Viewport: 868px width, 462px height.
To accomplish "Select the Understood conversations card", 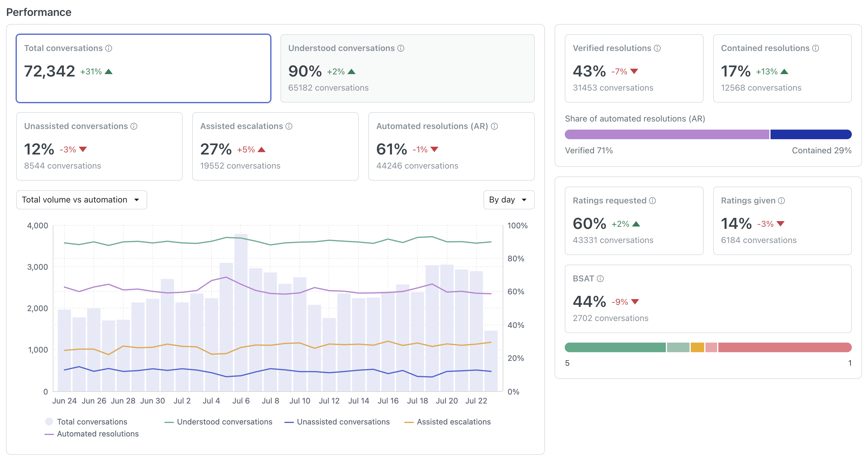I will coord(407,68).
